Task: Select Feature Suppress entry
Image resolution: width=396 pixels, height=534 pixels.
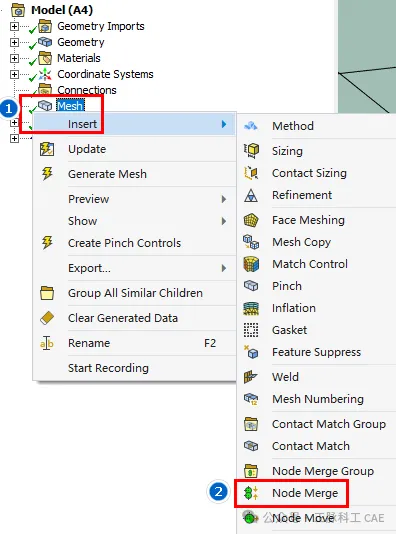Action: (317, 352)
